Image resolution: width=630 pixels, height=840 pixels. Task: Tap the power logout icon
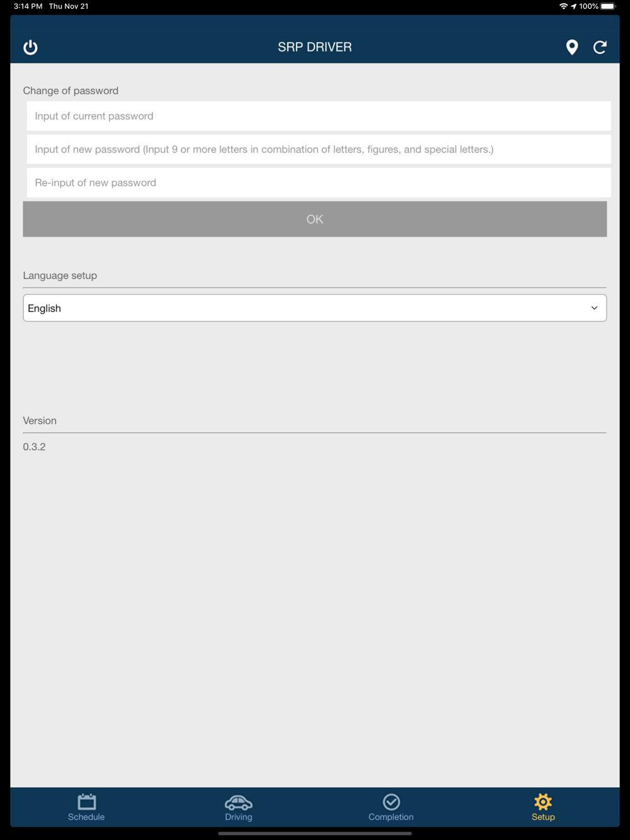click(x=30, y=47)
